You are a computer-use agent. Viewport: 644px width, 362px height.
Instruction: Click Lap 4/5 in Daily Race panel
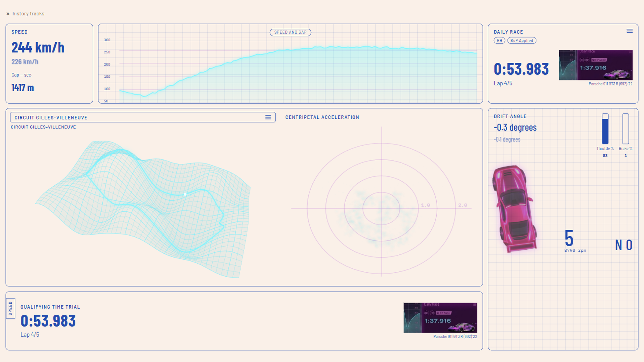[503, 84]
